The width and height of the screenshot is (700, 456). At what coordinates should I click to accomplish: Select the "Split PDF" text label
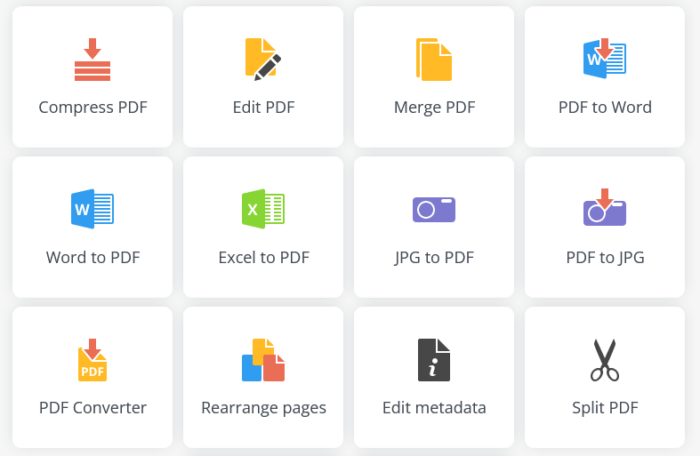point(605,408)
